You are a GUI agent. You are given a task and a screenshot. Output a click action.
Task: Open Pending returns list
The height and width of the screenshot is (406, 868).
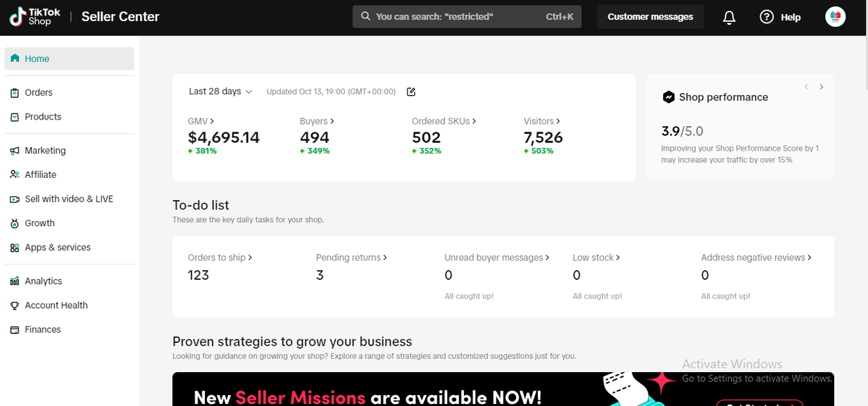tap(351, 258)
